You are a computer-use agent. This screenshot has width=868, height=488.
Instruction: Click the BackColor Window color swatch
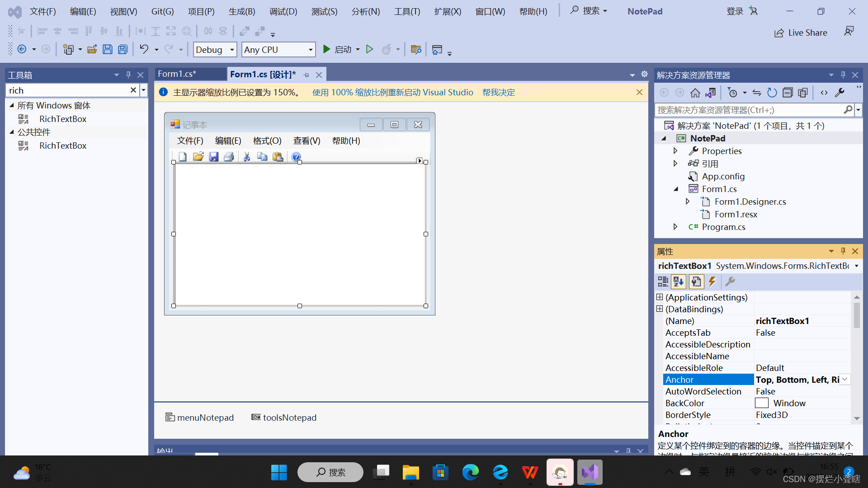[x=762, y=403]
